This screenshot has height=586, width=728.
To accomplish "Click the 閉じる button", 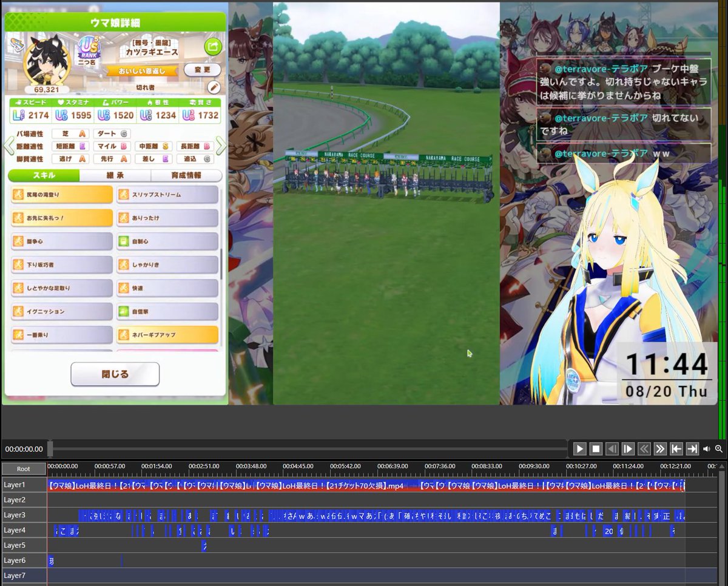I will 115,374.
